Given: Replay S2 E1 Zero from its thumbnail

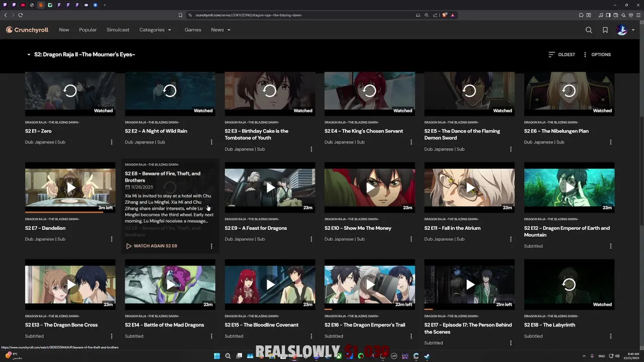Looking at the screenshot, I should [70, 90].
